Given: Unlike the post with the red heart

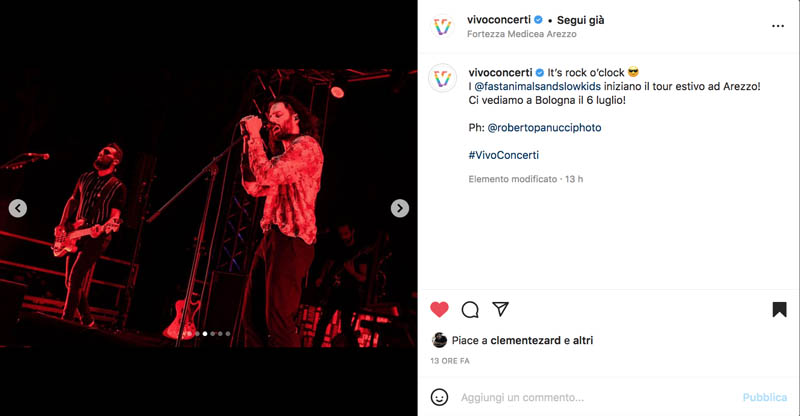Looking at the screenshot, I should 439,309.
